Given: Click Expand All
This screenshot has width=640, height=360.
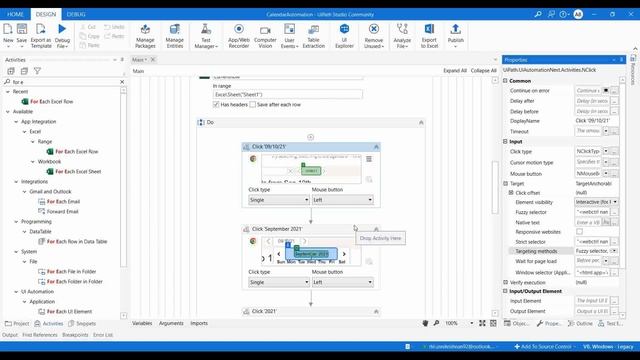Looking at the screenshot, I should pos(455,71).
